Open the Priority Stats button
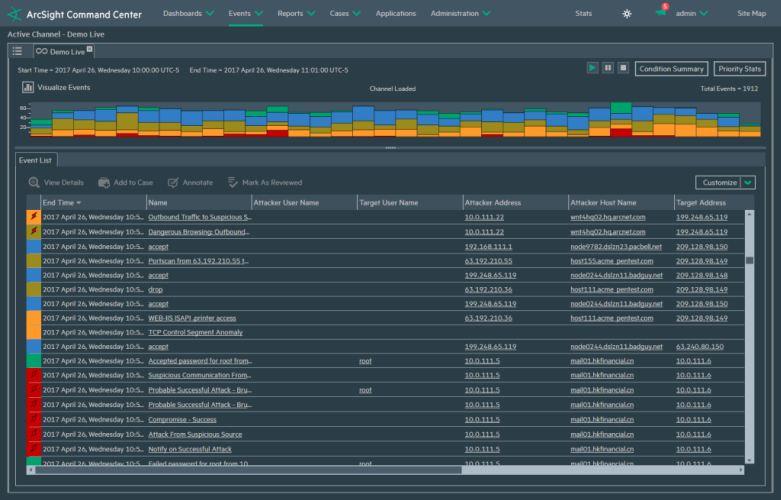 tap(739, 69)
